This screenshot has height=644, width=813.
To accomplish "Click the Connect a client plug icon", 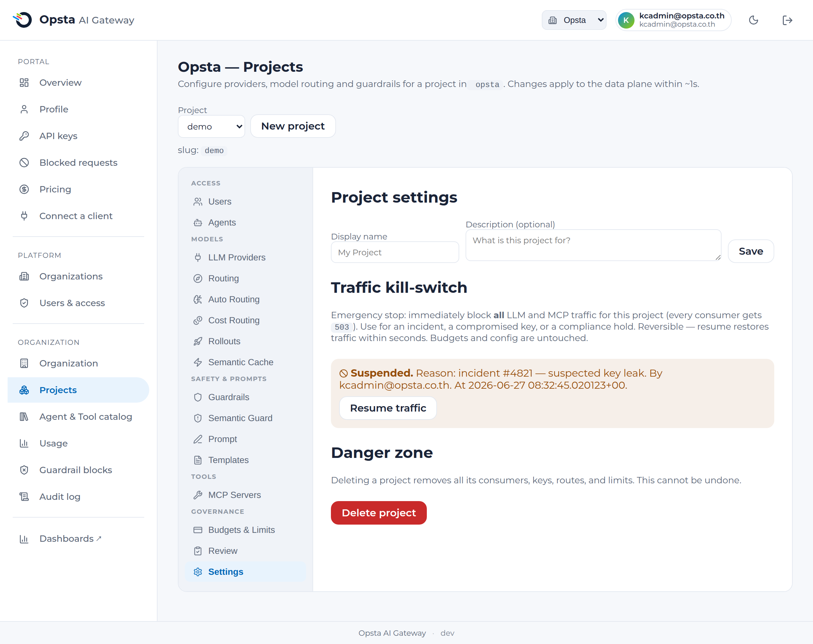I will (24, 216).
